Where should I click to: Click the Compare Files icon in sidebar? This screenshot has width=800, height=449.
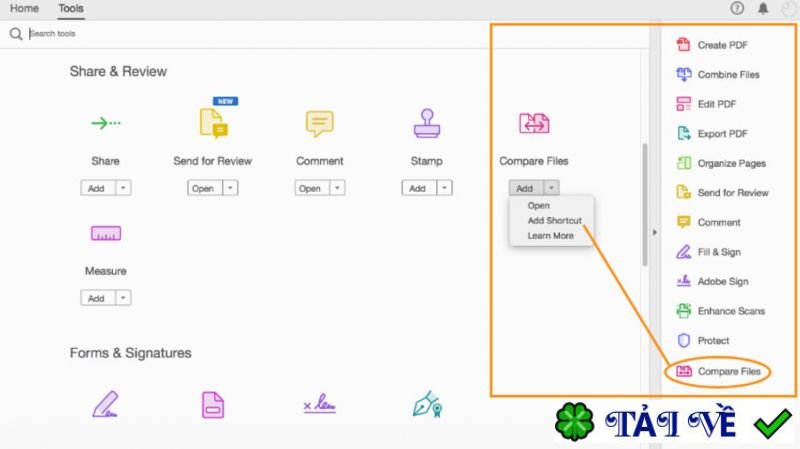tap(684, 371)
